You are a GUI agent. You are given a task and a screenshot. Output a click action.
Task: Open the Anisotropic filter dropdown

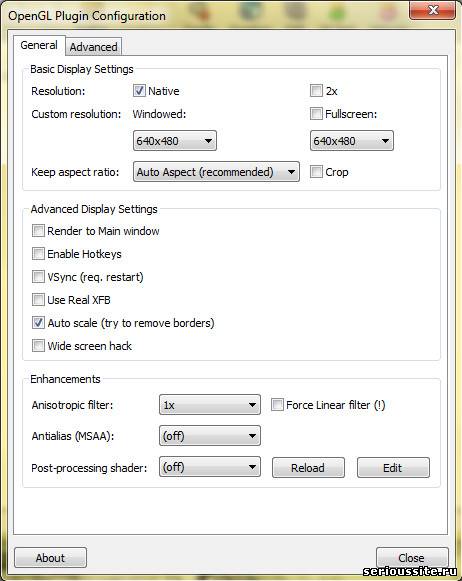(x=210, y=405)
